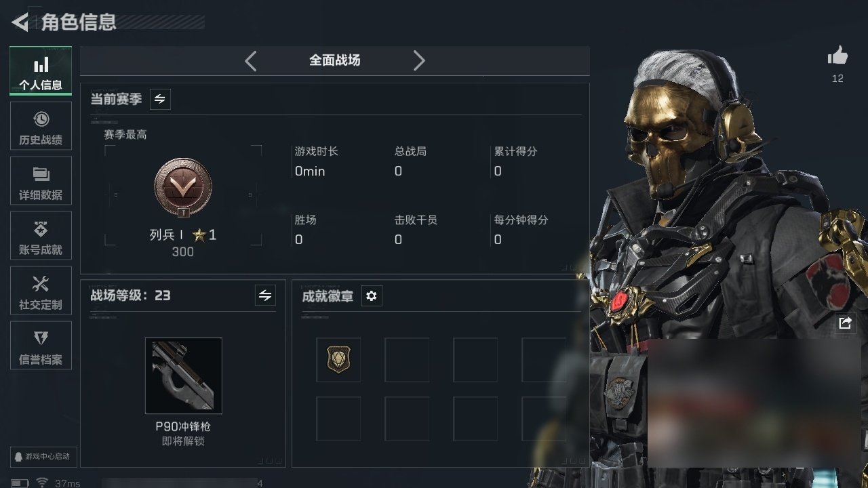This screenshot has height=488, width=868.
Task: Select 详细数据 in the sidebar
Action: pyautogui.click(x=41, y=181)
